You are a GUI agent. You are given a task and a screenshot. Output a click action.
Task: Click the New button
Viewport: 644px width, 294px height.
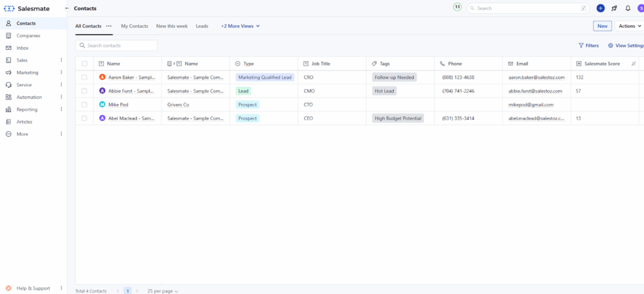pyautogui.click(x=602, y=26)
